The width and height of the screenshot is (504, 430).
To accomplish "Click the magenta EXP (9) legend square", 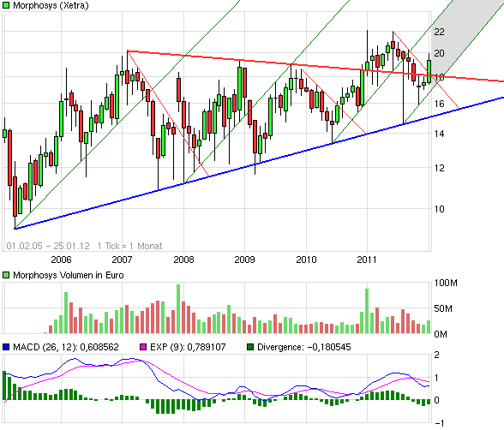I will [143, 347].
